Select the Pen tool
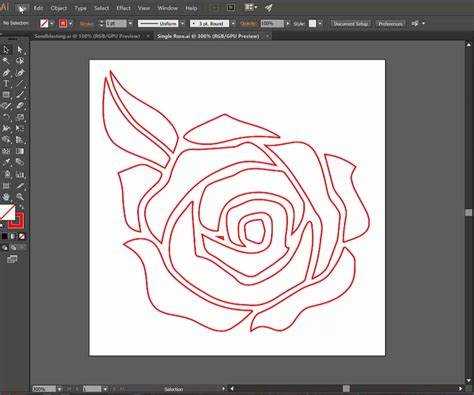Screen dimensions: 474x395 point(6,72)
